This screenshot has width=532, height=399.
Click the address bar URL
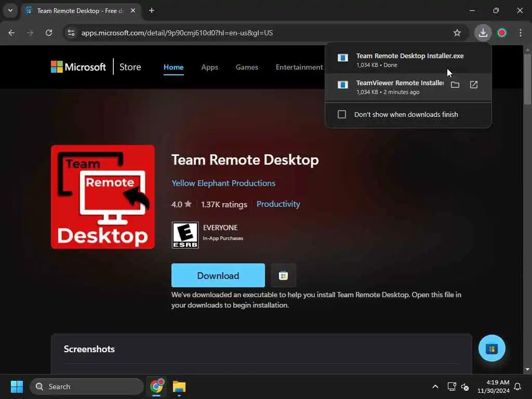click(x=177, y=33)
